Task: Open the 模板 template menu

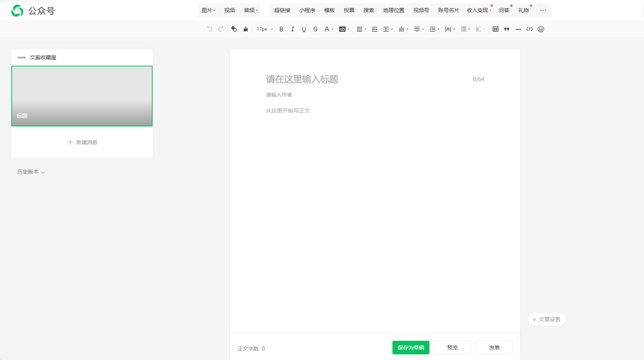Action: pos(329,10)
